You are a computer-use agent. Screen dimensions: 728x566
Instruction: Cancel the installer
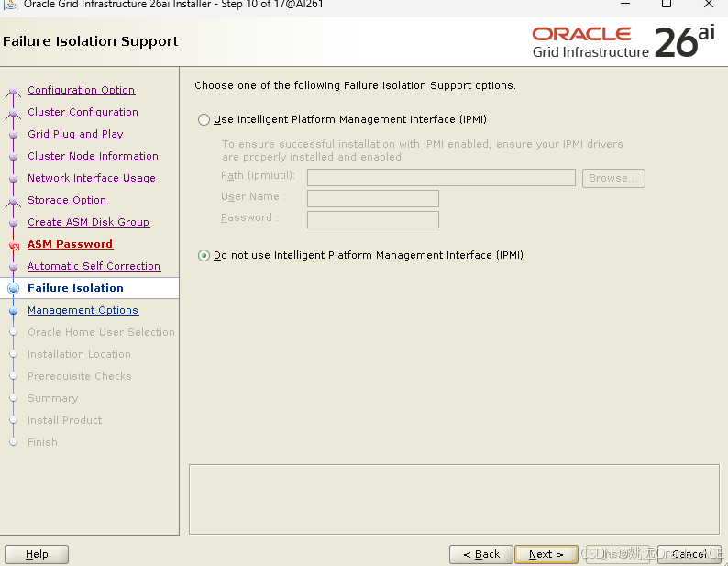click(689, 554)
